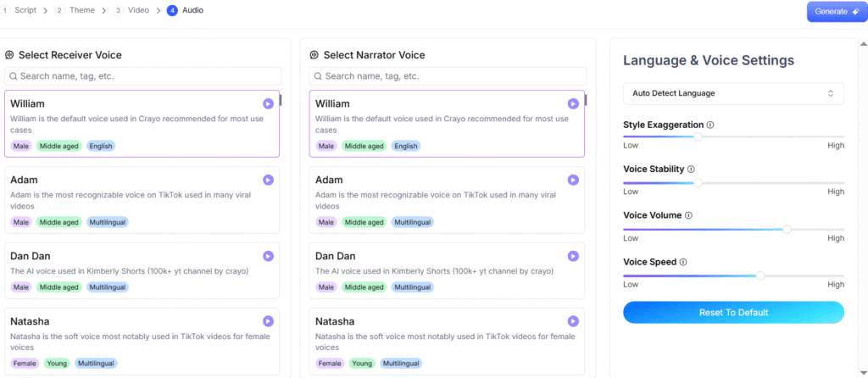Switch to the Theme step
The image size is (868, 378).
[75, 10]
